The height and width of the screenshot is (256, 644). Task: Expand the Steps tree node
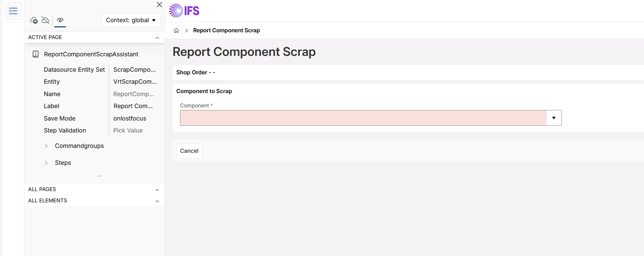click(x=46, y=163)
